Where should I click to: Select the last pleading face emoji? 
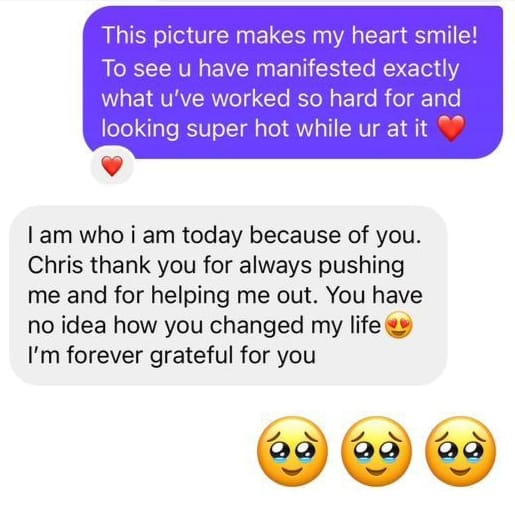coord(461,451)
